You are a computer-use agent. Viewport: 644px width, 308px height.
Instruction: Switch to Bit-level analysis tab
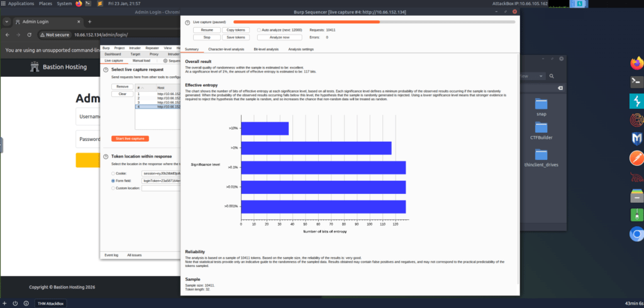click(266, 49)
